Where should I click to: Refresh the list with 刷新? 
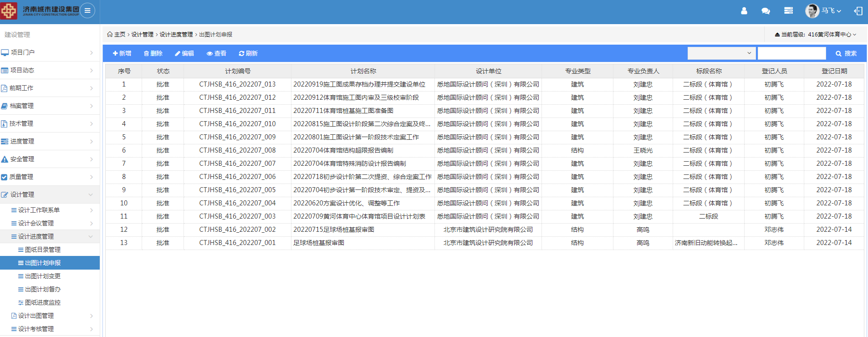click(248, 53)
